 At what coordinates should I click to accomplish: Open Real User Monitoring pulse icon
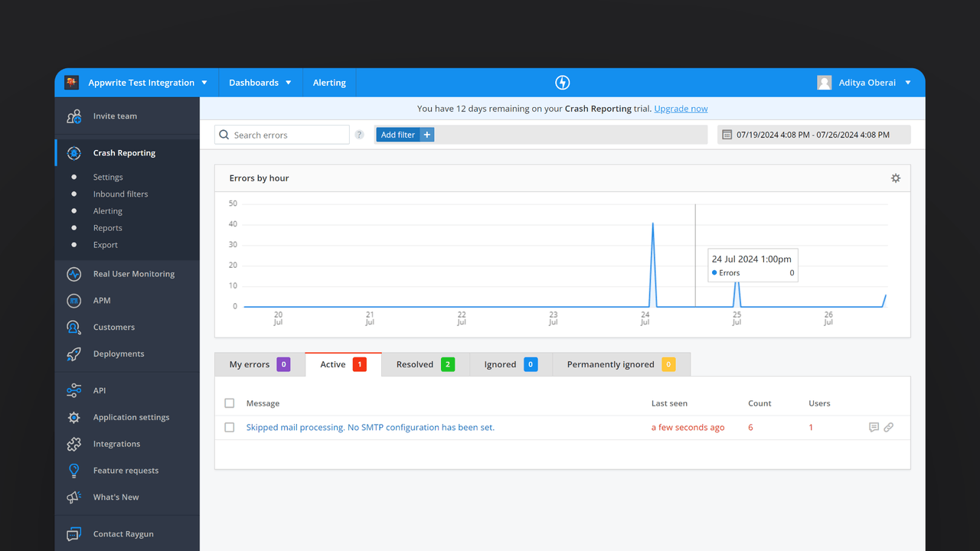tap(74, 274)
